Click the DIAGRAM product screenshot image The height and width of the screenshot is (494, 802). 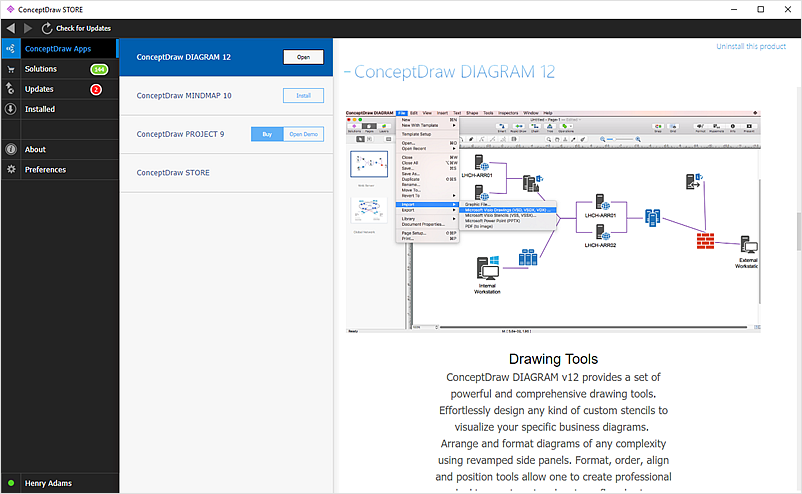[x=553, y=221]
